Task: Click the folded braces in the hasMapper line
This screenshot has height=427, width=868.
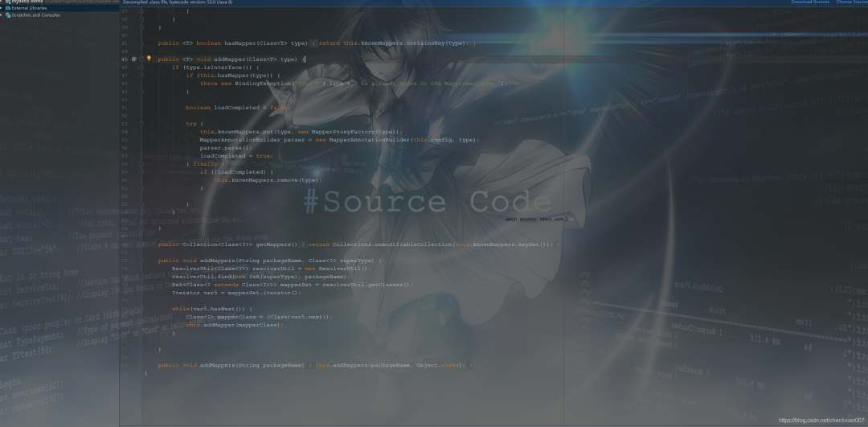Action: coord(314,43)
